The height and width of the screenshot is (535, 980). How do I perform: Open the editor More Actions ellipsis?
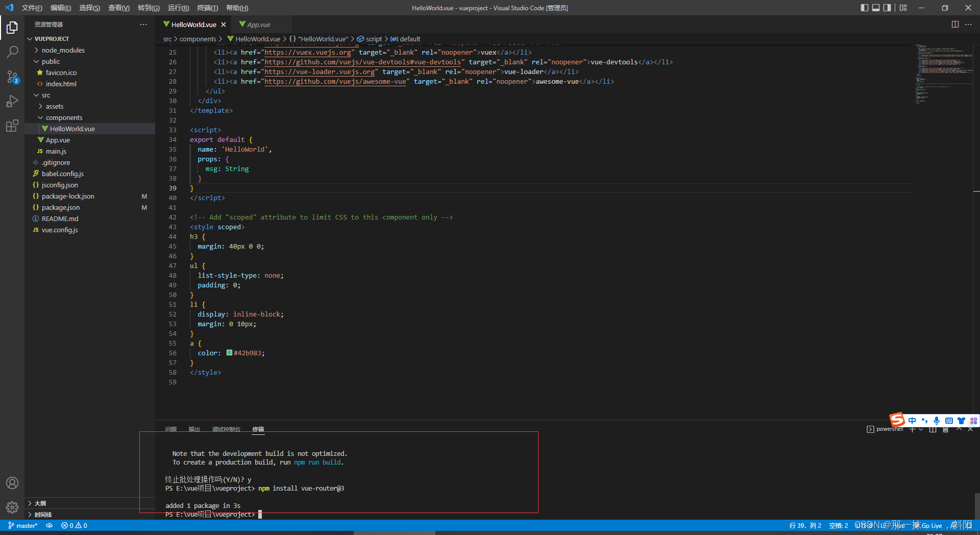(x=968, y=25)
